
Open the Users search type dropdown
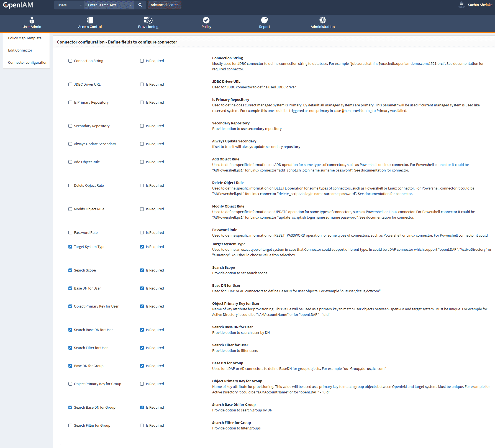click(x=69, y=5)
